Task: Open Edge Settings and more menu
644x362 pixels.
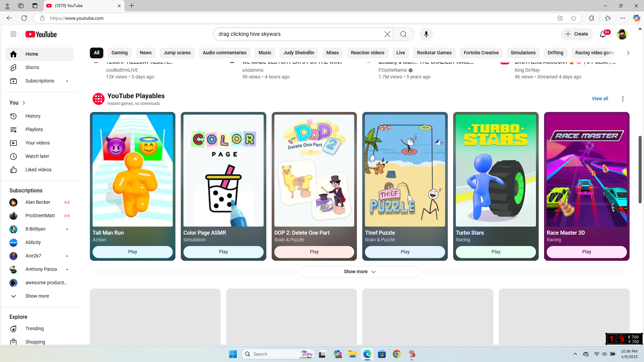Action: [x=623, y=18]
